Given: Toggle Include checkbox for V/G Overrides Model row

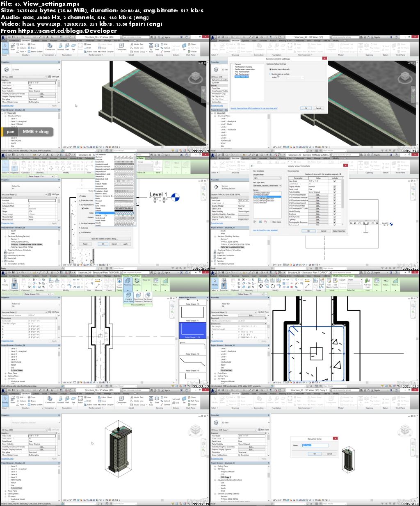Looking at the screenshot, I should pos(335,195).
